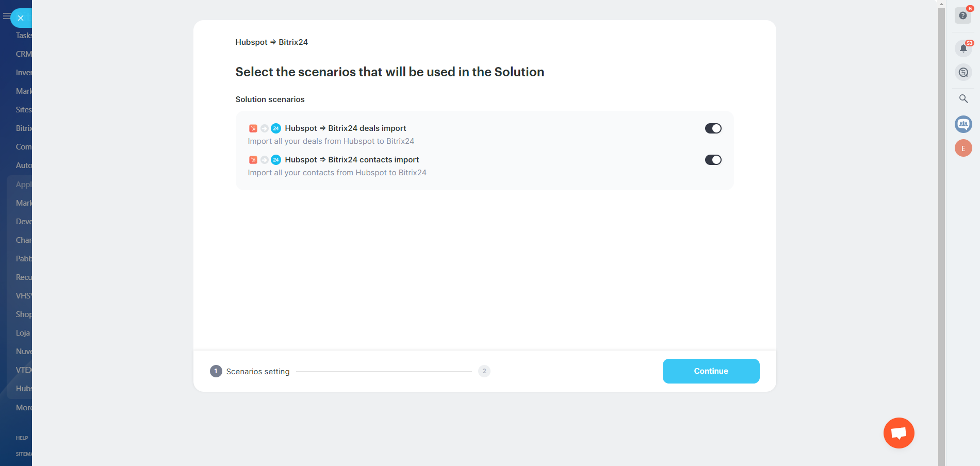The width and height of the screenshot is (980, 466).
Task: Disable the Hubspot deals import toggle
Action: click(x=713, y=128)
